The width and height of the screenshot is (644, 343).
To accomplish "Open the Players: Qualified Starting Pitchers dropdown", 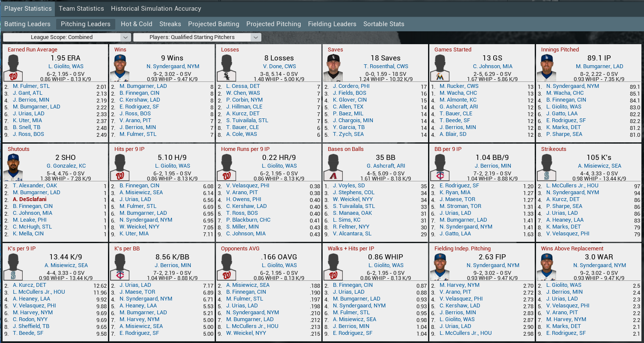I will 197,37.
